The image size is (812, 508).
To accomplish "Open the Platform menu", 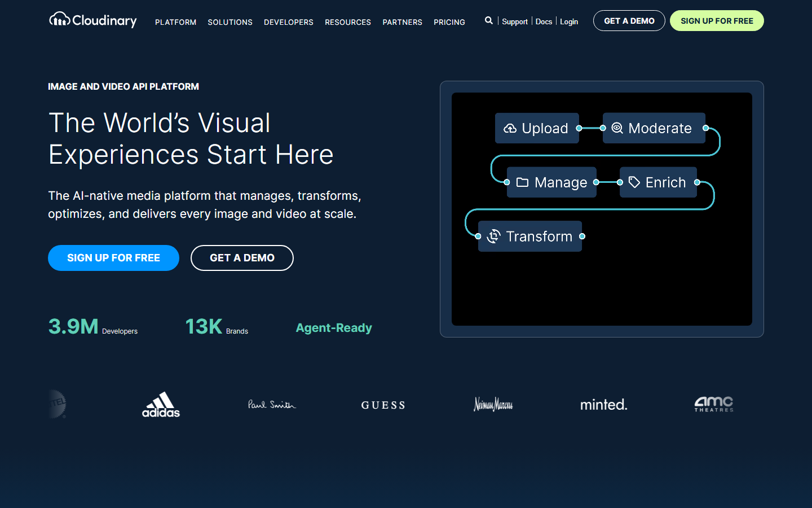I will point(176,22).
